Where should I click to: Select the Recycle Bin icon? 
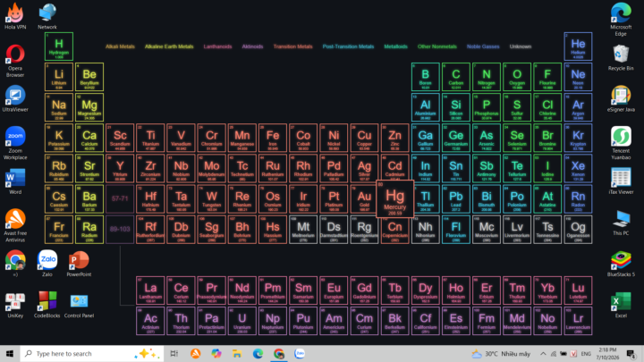click(621, 57)
